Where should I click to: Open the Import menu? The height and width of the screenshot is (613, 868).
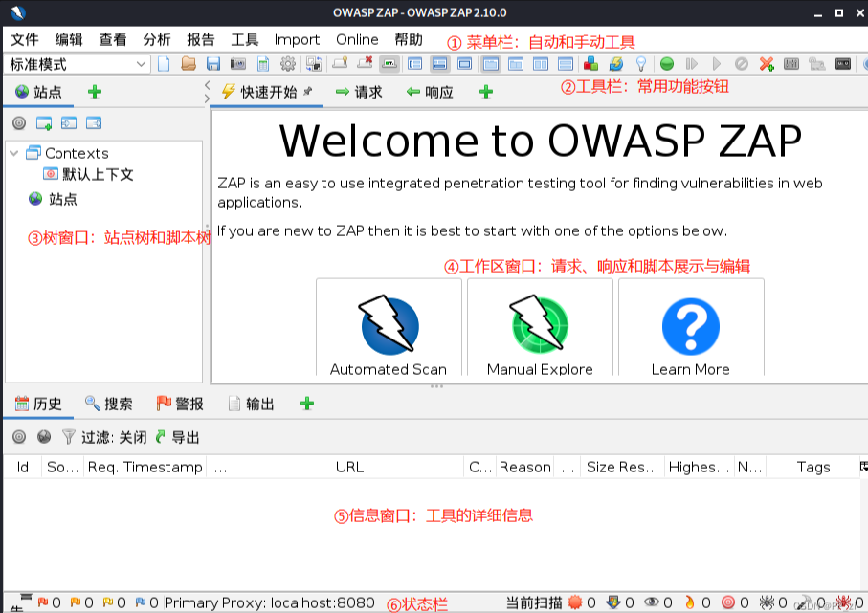(297, 40)
